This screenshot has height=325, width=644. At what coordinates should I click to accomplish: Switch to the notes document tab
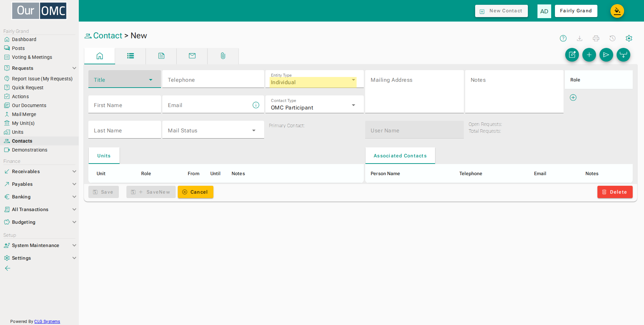click(161, 56)
